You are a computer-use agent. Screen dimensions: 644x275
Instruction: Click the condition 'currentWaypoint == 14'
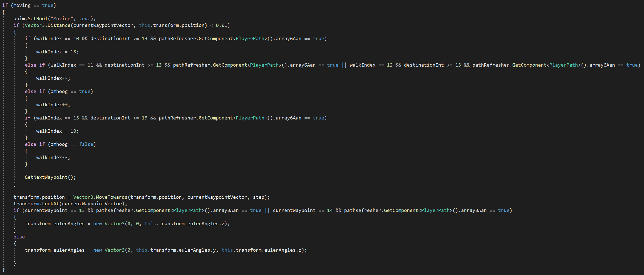click(x=303, y=210)
